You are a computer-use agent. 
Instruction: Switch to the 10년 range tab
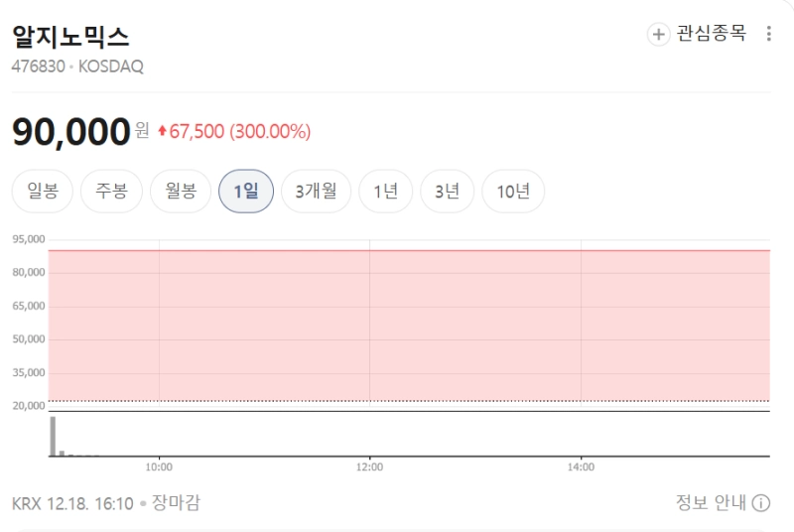tap(513, 191)
